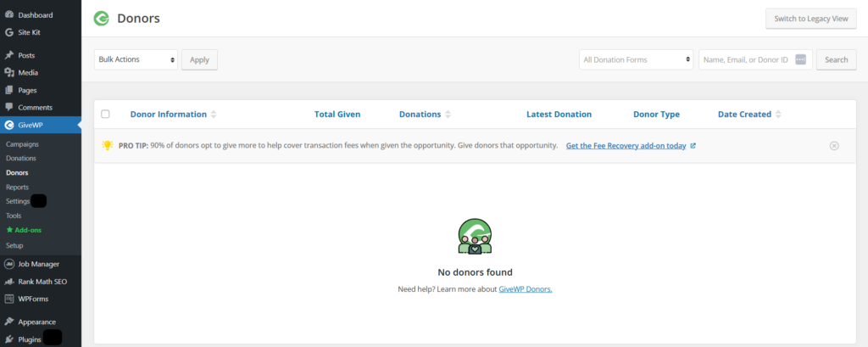This screenshot has height=347, width=868.
Task: Sort by Donor Information arrows
Action: [214, 115]
